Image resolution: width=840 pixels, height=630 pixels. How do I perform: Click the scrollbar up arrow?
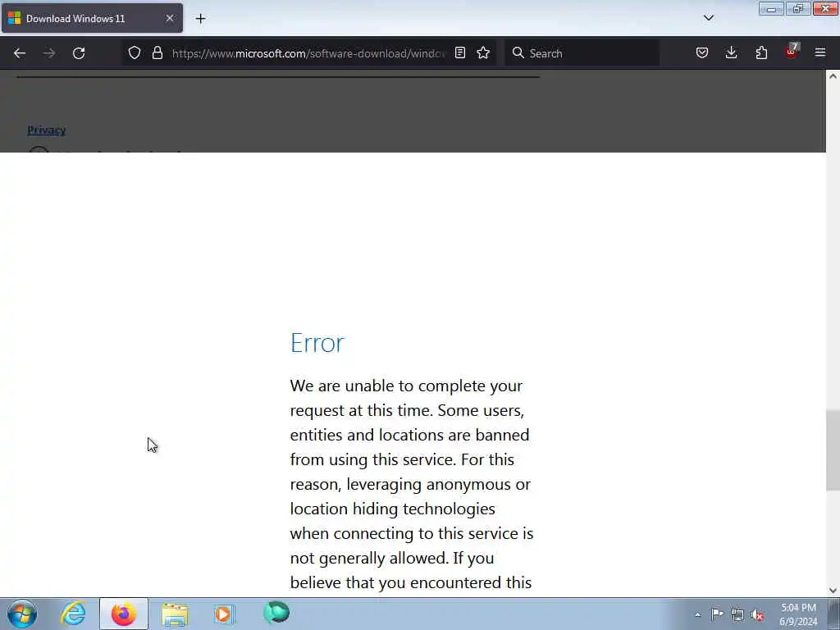point(833,76)
